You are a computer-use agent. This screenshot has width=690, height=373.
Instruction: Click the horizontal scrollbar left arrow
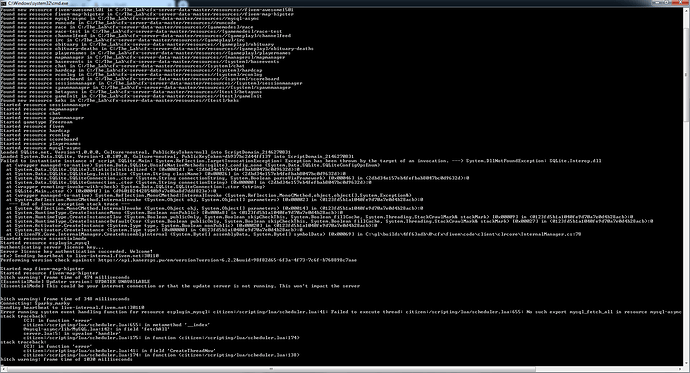click(x=3, y=369)
